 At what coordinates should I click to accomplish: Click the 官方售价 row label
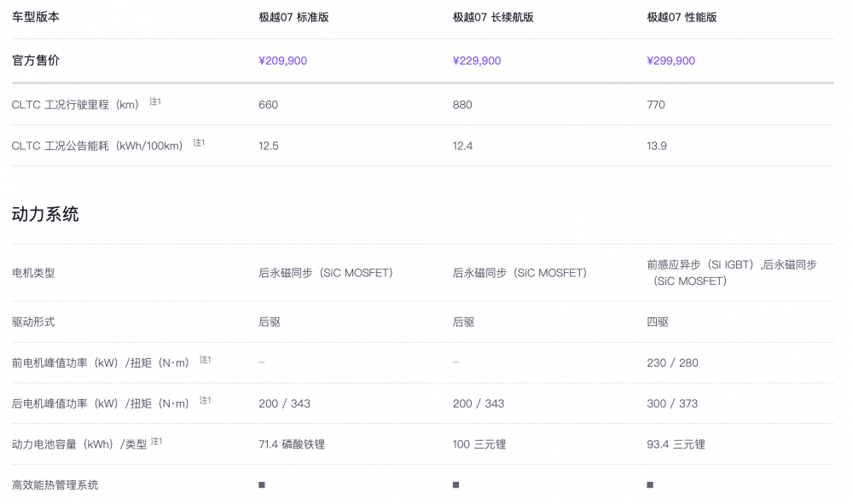pyautogui.click(x=36, y=61)
